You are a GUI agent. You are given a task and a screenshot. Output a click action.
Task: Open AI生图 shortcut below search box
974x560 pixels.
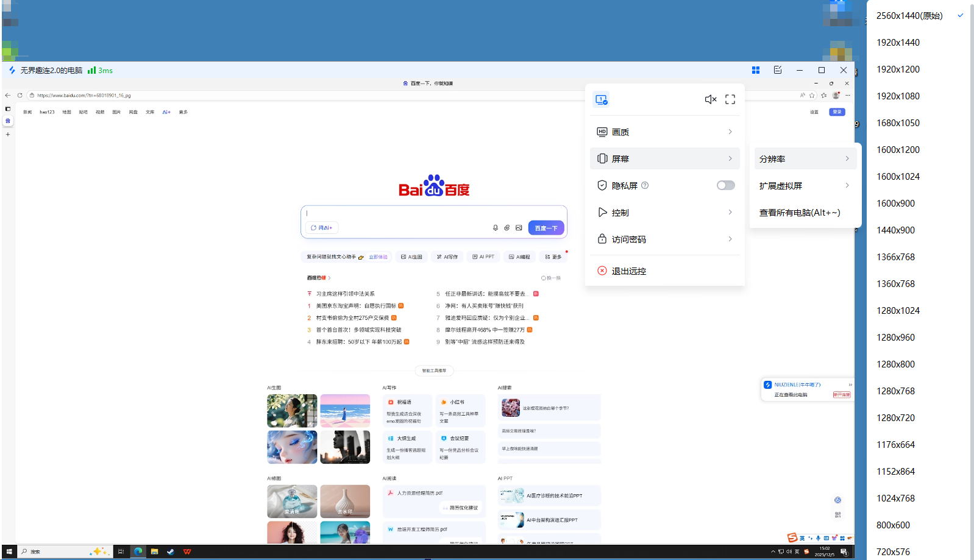point(411,257)
